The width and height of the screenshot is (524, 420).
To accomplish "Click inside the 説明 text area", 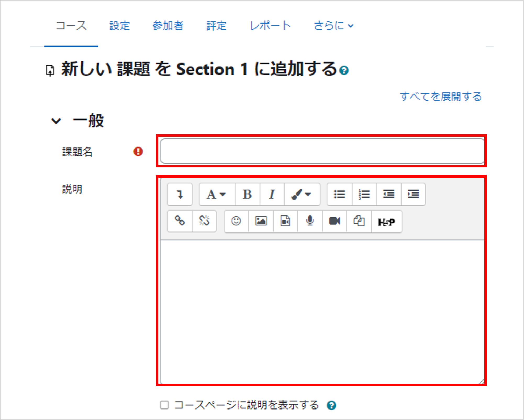I will [x=322, y=312].
